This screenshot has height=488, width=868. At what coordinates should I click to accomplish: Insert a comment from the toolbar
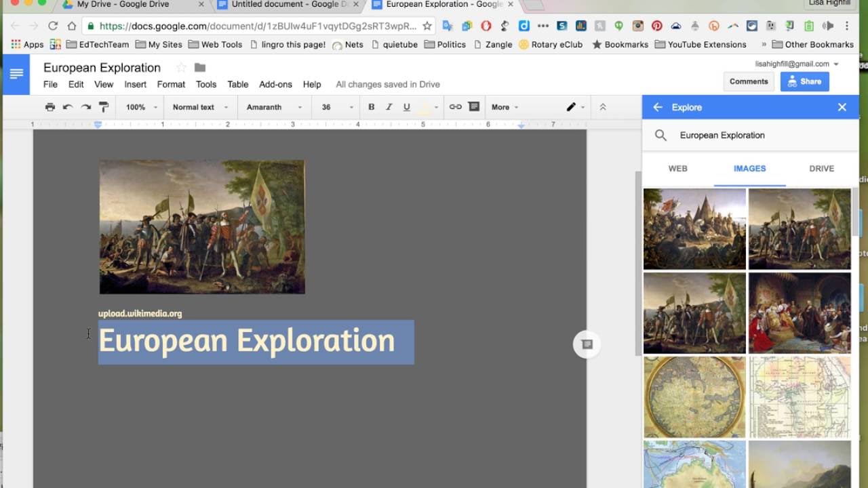pyautogui.click(x=473, y=107)
